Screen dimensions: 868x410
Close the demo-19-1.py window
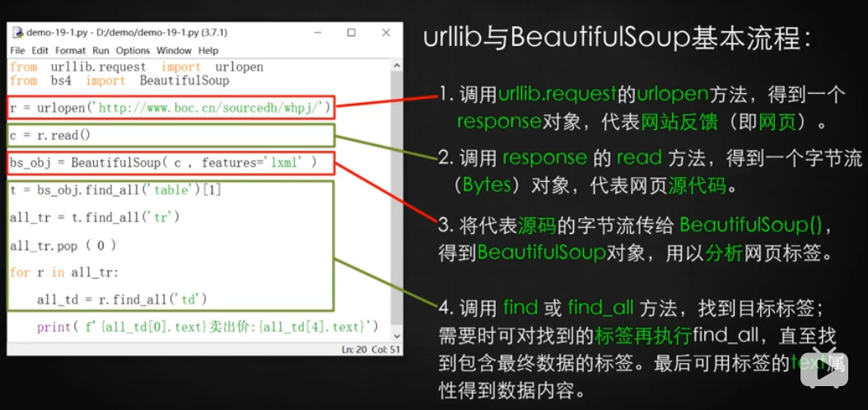tap(386, 33)
